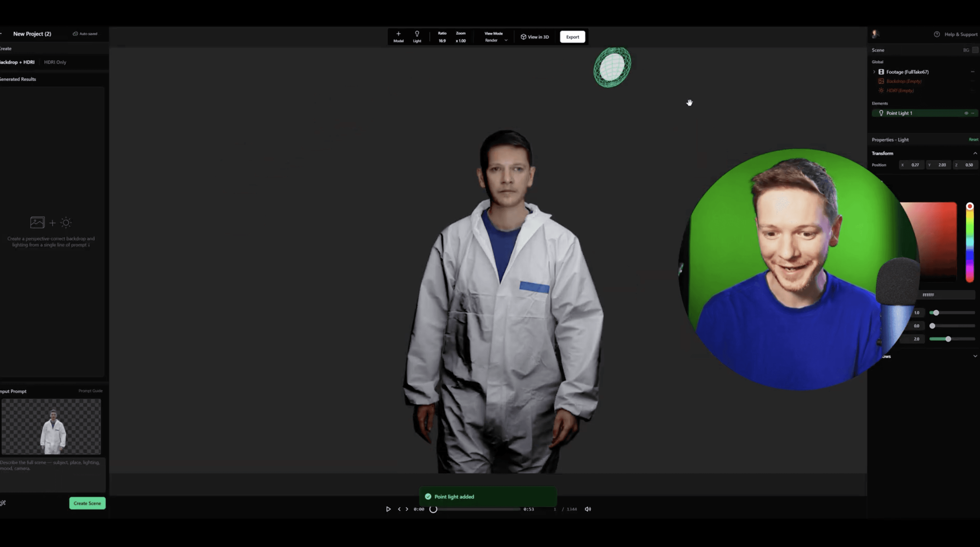Image resolution: width=980 pixels, height=547 pixels.
Task: Add a new model with plus icon
Action: coord(398,34)
